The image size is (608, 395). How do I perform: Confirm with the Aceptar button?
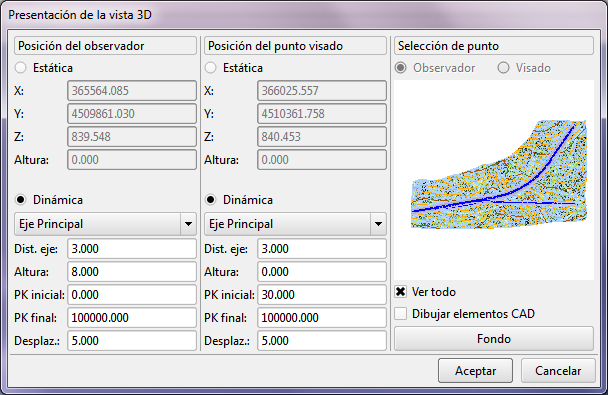[475, 371]
